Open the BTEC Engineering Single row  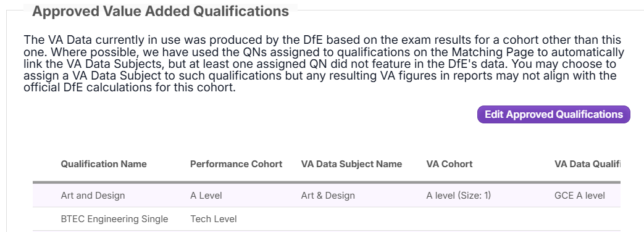click(x=327, y=219)
